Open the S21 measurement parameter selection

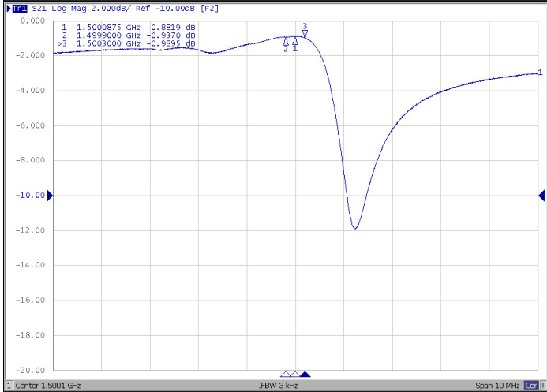38,8
